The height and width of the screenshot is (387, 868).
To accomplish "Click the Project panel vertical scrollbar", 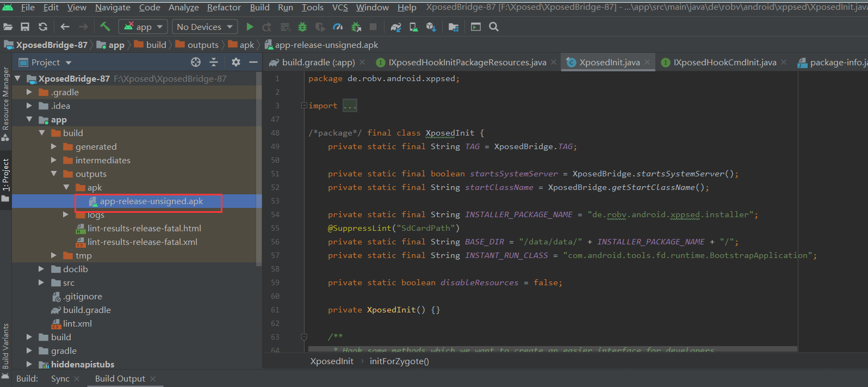I will point(259,168).
